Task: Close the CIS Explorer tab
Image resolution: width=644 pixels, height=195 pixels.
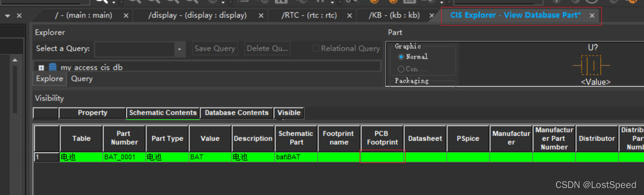Action: 592,16
